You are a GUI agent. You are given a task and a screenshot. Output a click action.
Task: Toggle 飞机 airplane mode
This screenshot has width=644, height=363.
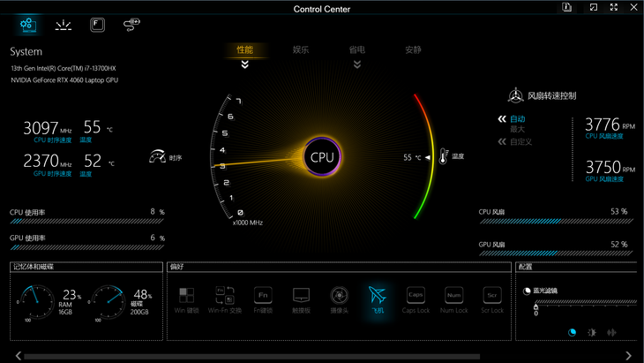pyautogui.click(x=378, y=300)
